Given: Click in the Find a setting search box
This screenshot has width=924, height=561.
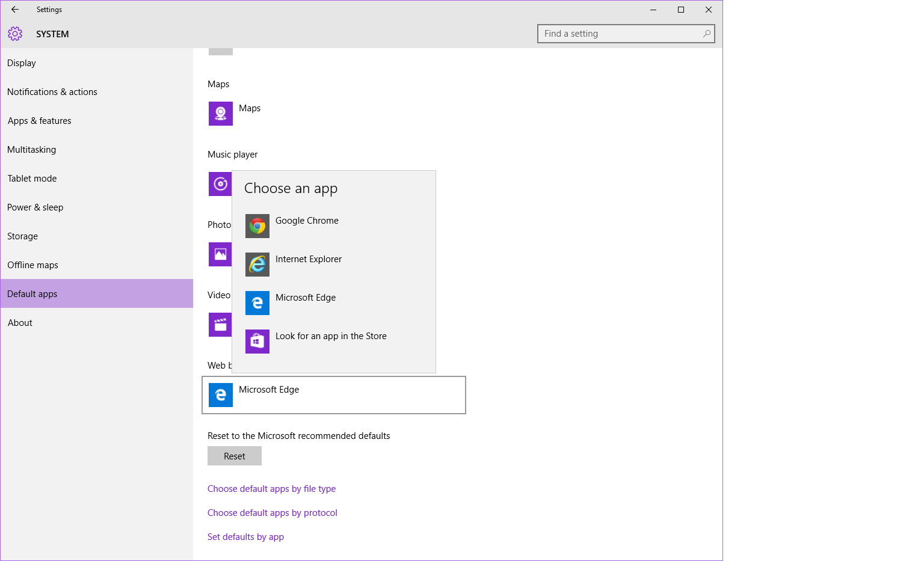Looking at the screenshot, I should [626, 34].
